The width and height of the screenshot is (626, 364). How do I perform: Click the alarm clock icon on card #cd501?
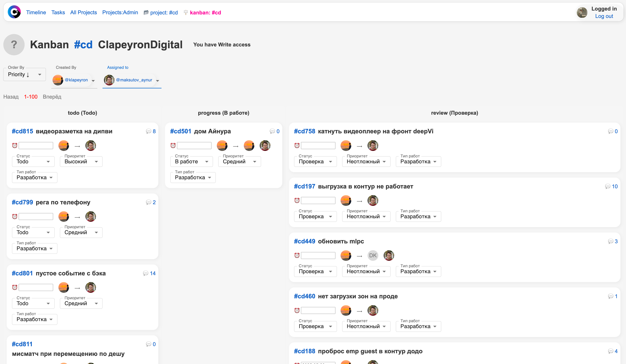tap(173, 146)
